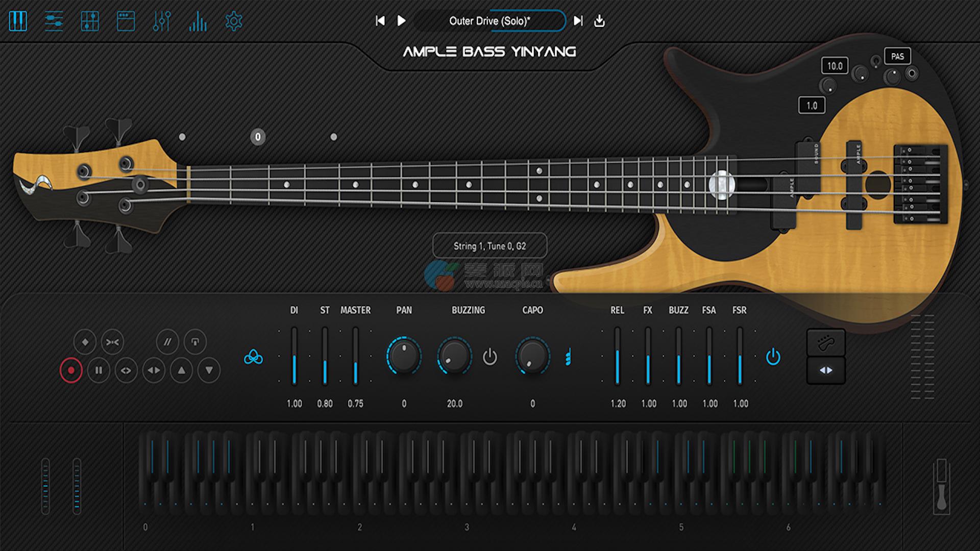Click the blue capo note icon
This screenshot has width=980, height=551.
pyautogui.click(x=568, y=357)
